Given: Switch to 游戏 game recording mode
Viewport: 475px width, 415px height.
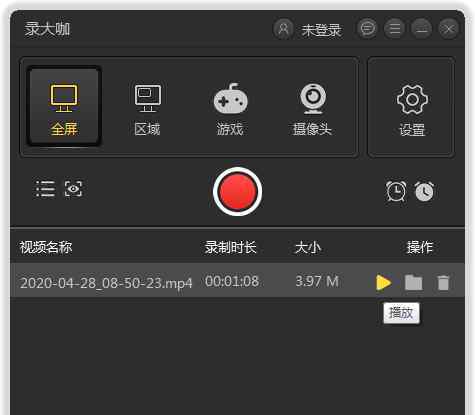Looking at the screenshot, I should click(230, 110).
